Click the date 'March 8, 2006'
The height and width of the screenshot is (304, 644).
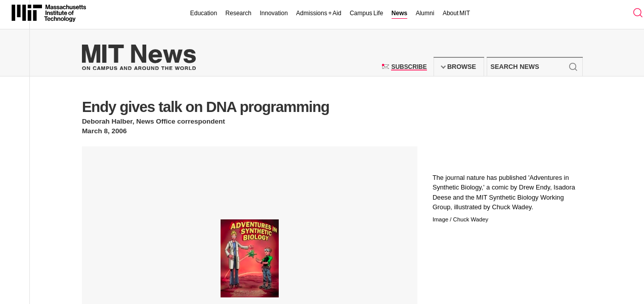tap(104, 131)
